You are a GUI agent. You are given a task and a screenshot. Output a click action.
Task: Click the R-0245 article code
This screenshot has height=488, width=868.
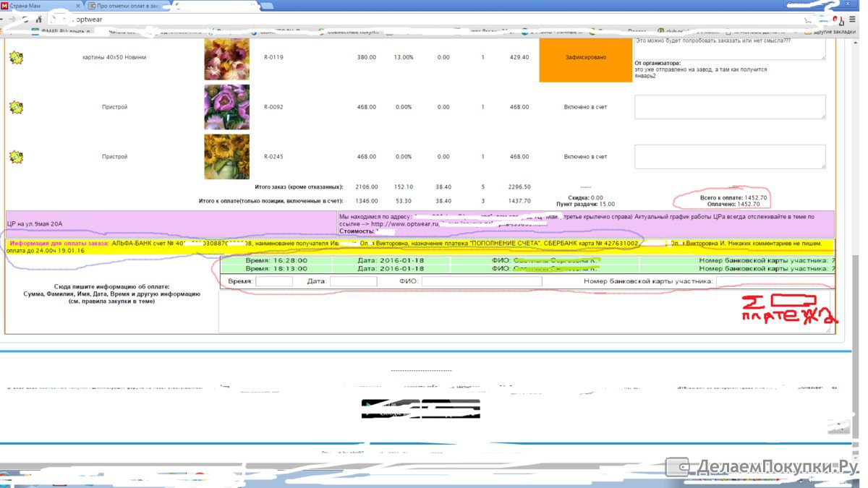pos(274,157)
